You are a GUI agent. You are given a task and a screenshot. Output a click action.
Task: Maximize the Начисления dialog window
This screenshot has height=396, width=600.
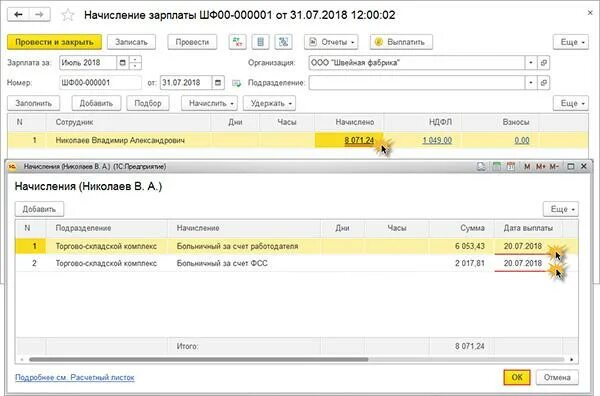point(571,166)
